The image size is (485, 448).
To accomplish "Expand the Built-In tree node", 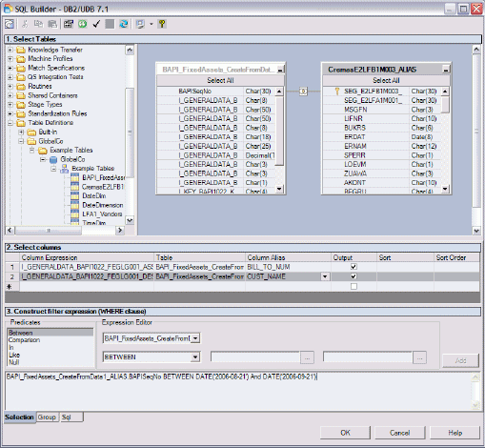I will (x=21, y=132).
